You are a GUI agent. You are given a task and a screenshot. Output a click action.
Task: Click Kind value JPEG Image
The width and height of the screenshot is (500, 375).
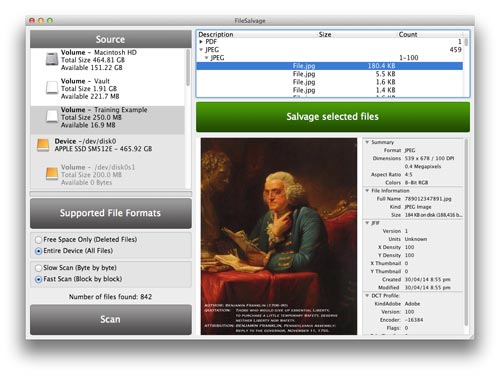(418, 207)
